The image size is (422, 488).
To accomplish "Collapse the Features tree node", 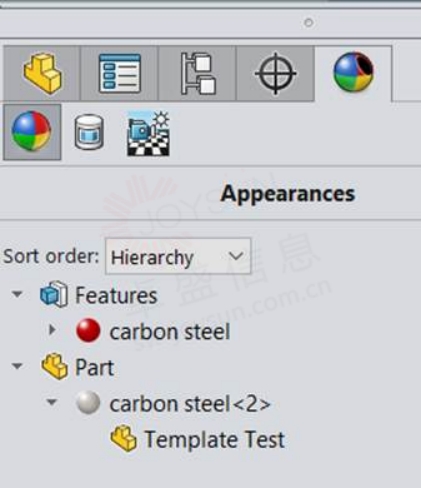I will coord(17,294).
